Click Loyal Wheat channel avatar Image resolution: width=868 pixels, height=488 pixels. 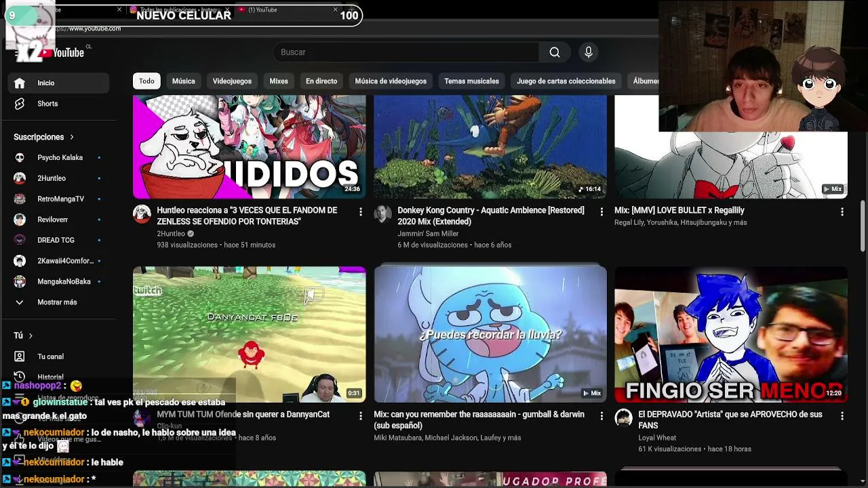623,418
